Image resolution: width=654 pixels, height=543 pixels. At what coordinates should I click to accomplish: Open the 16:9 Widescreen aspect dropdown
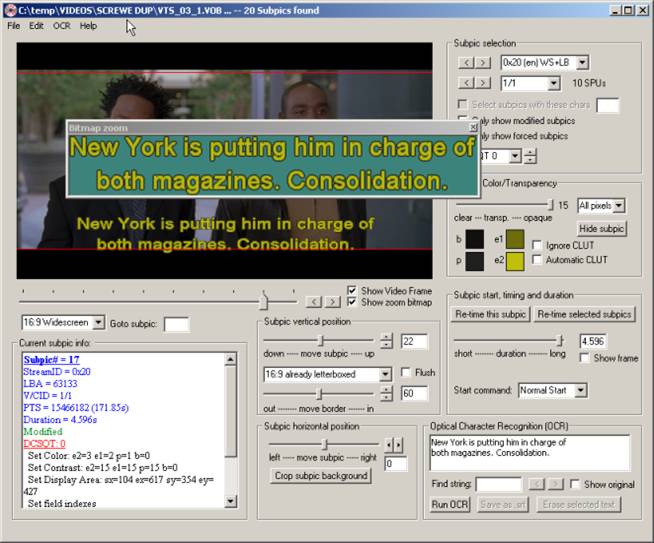(x=97, y=323)
